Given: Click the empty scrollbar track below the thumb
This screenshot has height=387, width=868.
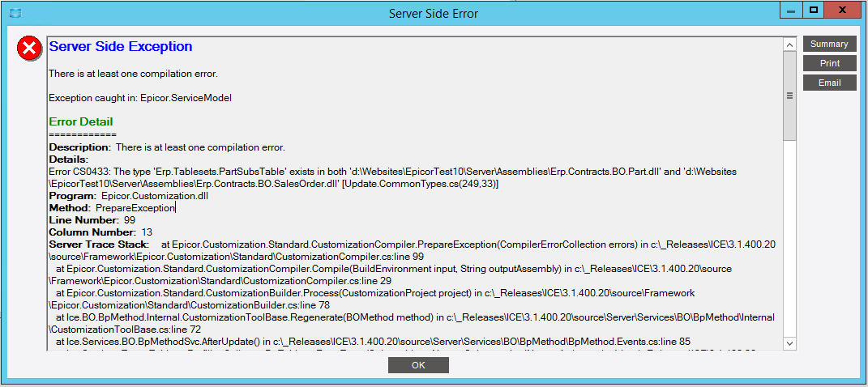Looking at the screenshot, I should click(x=790, y=238).
